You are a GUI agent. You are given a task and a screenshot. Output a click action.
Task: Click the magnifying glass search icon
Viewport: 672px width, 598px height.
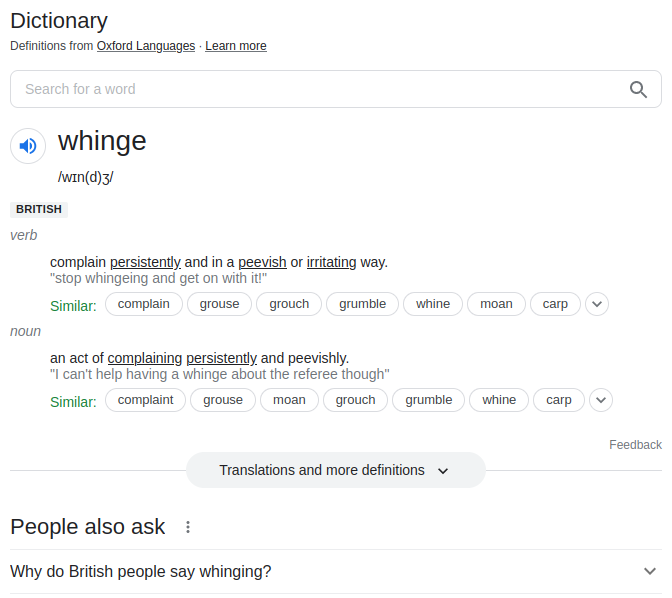click(639, 89)
